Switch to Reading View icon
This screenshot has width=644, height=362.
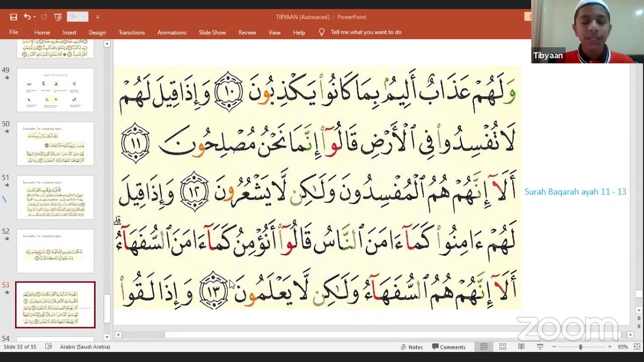click(x=521, y=347)
